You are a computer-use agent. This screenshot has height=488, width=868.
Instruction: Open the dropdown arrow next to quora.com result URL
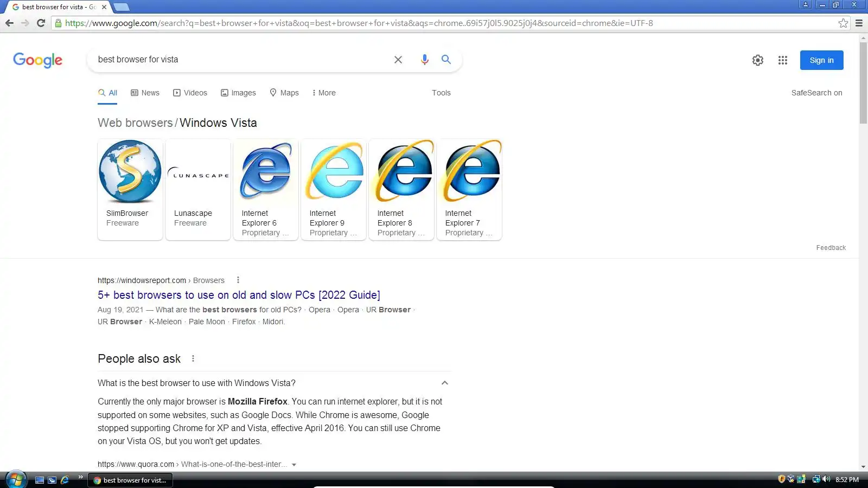[x=294, y=465]
